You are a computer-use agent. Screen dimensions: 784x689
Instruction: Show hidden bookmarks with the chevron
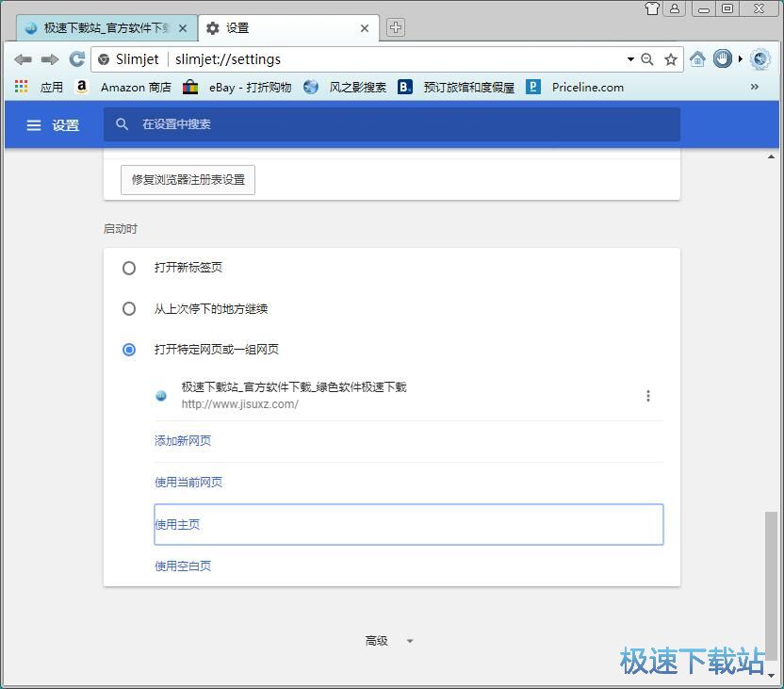(x=754, y=87)
